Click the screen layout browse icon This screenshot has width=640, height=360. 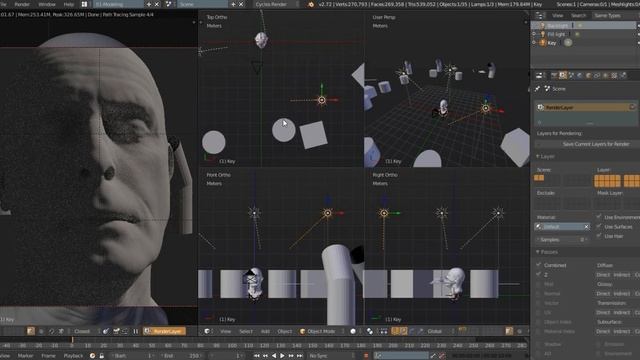[84, 4]
